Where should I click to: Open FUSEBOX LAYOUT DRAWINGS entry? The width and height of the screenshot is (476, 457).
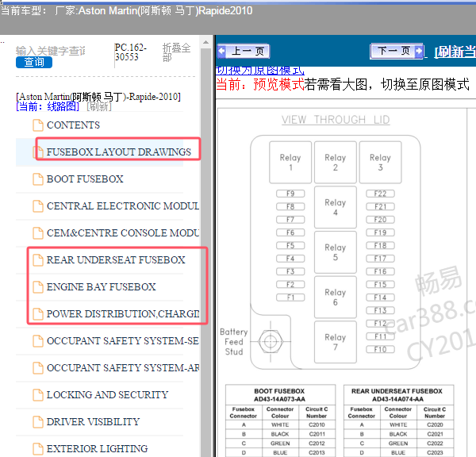point(119,152)
